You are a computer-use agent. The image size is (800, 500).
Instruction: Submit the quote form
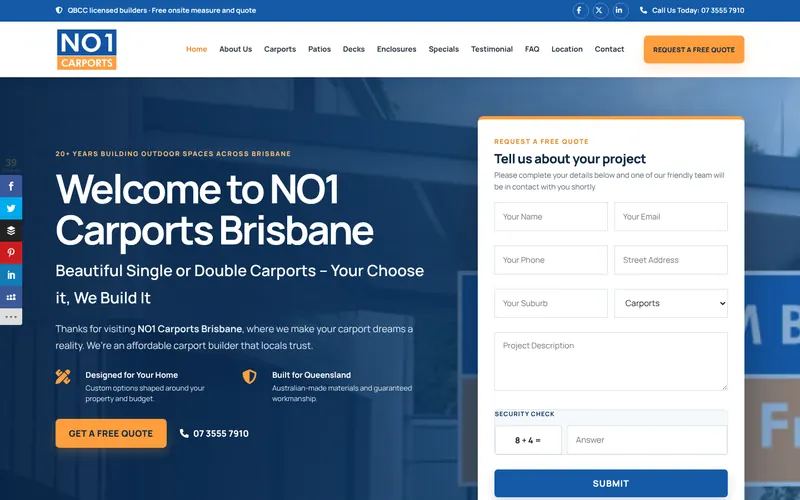point(611,483)
